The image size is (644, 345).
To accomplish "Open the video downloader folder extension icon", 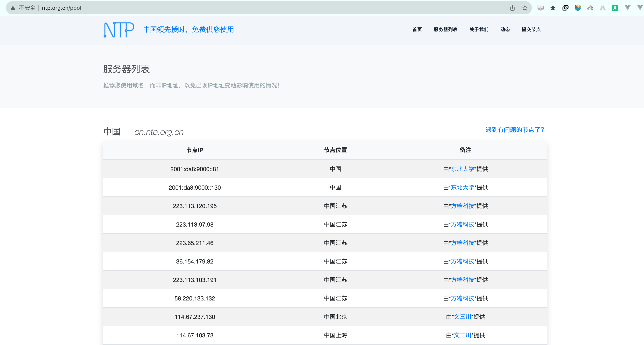I will (x=540, y=8).
